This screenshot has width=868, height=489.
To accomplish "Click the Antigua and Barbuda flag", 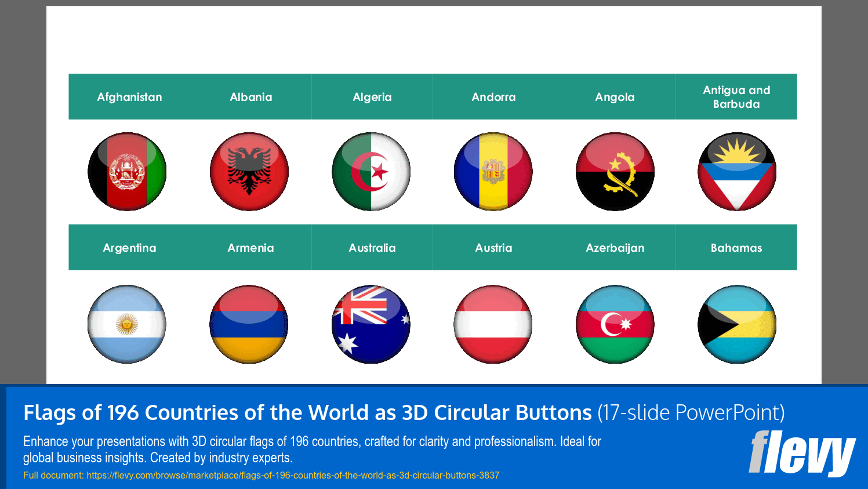I will tap(737, 171).
